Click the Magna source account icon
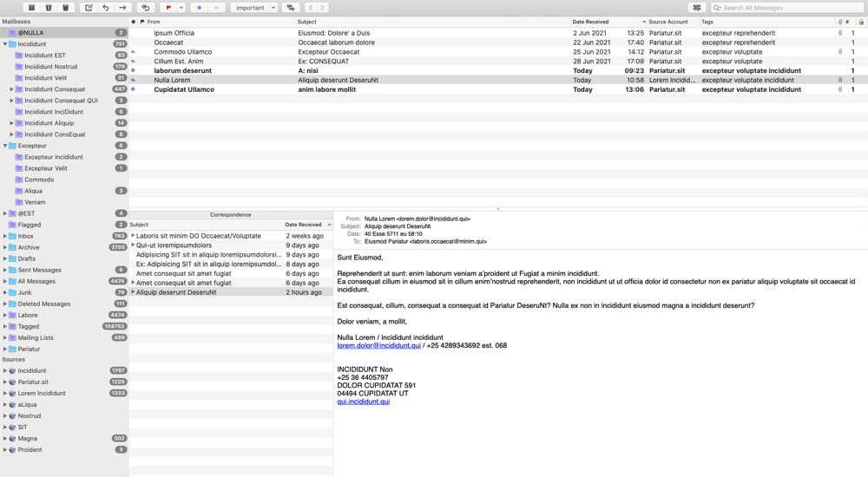 pyautogui.click(x=12, y=438)
